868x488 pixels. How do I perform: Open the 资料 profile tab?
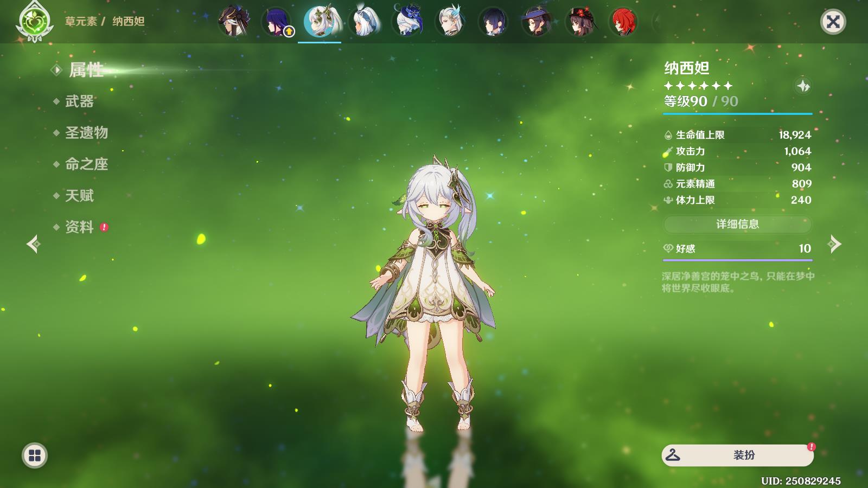(x=80, y=227)
